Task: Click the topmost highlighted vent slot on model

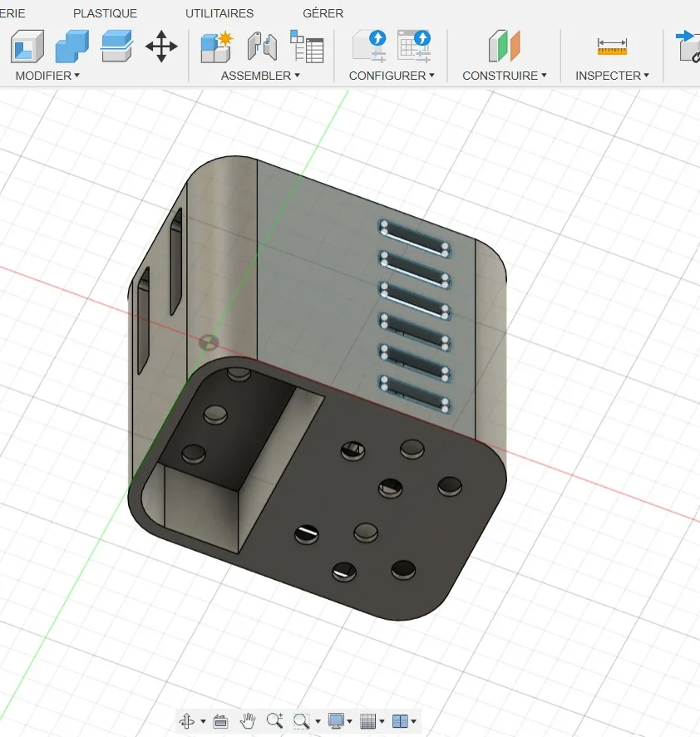Action: point(415,238)
